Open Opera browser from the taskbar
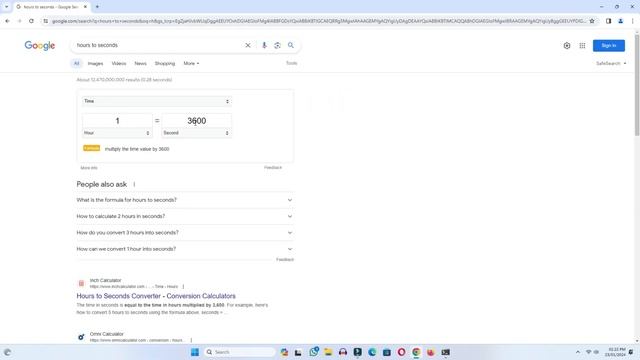The width and height of the screenshot is (640, 360). tap(402, 352)
